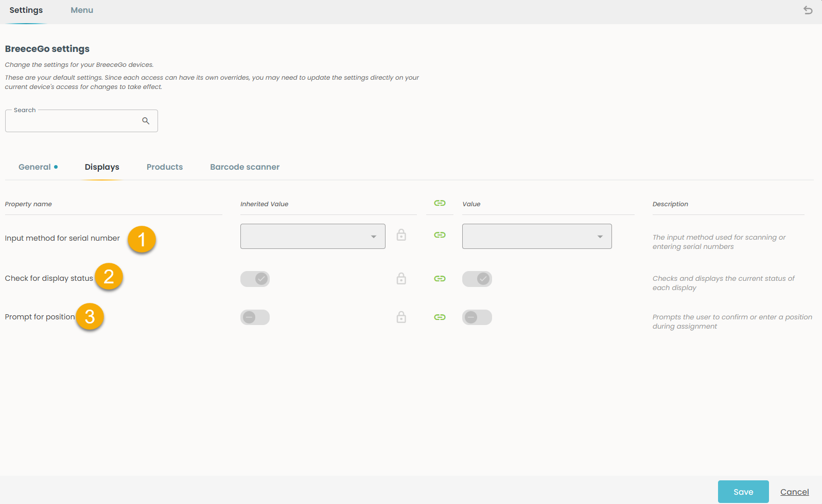Click the 'Check for display status' label
Image resolution: width=822 pixels, height=504 pixels.
49,278
